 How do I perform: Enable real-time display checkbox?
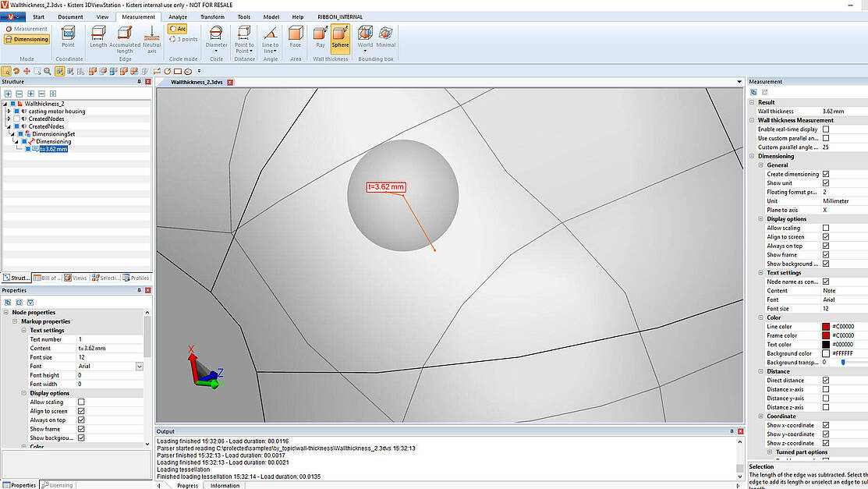(x=825, y=129)
